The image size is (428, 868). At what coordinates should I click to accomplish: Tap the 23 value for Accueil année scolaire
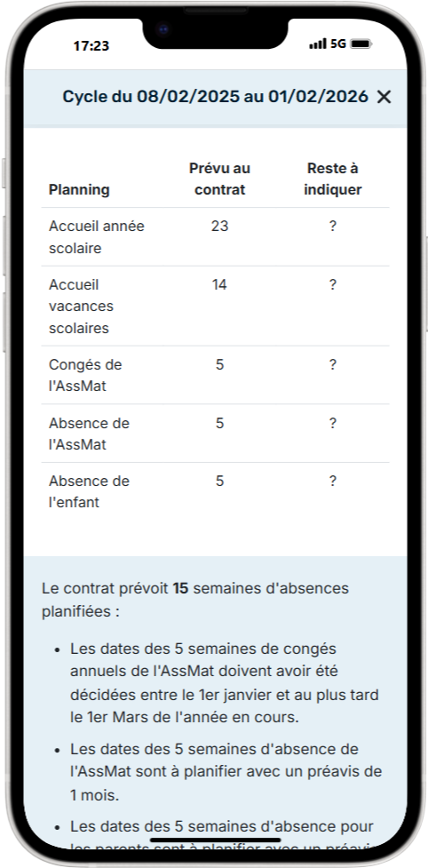point(219,227)
